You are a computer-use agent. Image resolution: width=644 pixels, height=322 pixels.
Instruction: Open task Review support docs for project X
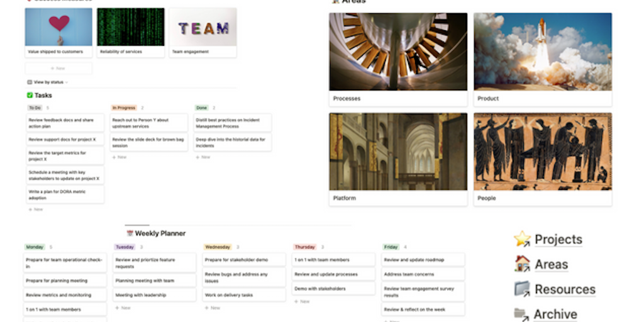pos(65,140)
